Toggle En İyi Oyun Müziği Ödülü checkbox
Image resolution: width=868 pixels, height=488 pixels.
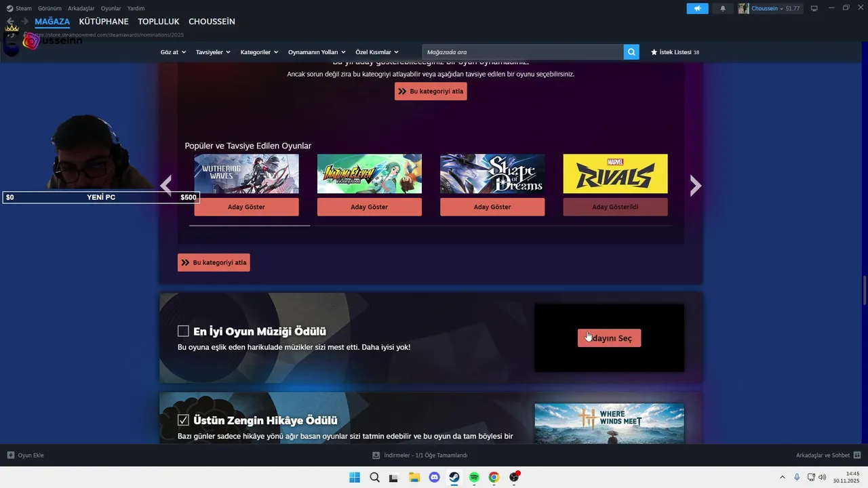pyautogui.click(x=183, y=331)
